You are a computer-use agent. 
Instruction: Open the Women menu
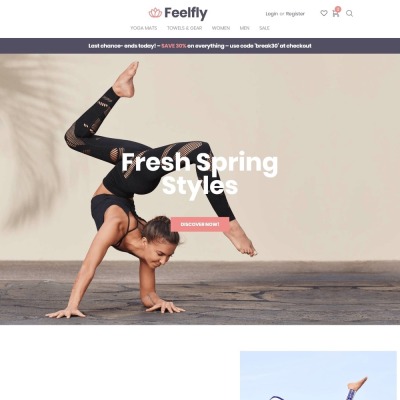coord(221,28)
